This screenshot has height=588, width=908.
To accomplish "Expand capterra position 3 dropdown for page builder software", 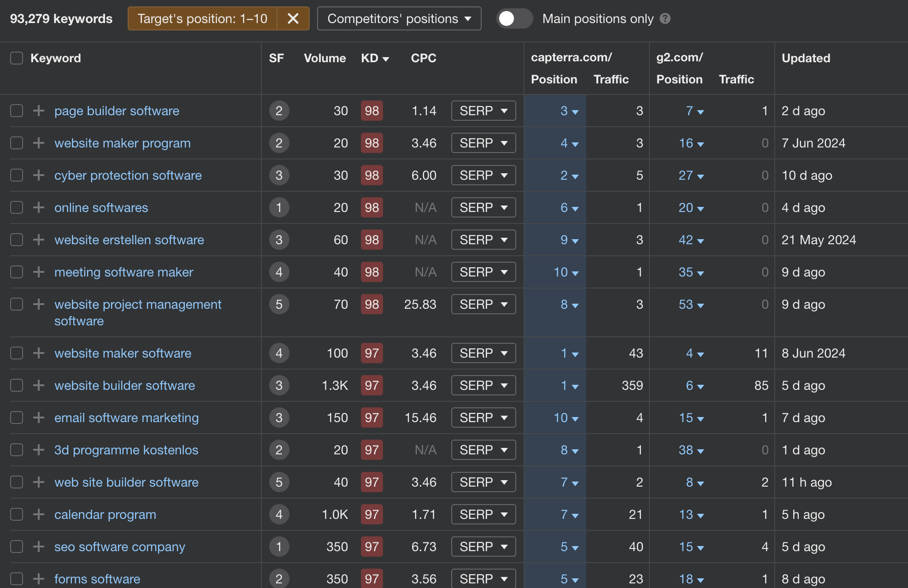I will pyautogui.click(x=569, y=111).
